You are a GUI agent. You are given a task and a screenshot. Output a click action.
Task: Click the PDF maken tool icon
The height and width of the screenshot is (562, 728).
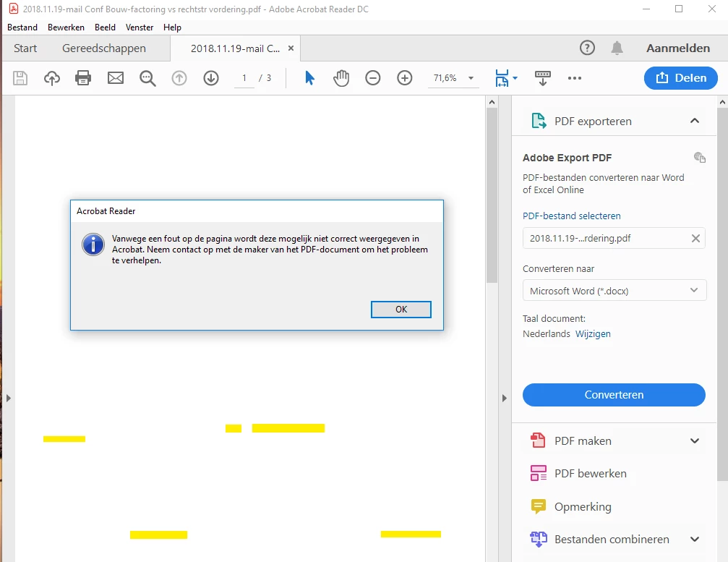538,440
